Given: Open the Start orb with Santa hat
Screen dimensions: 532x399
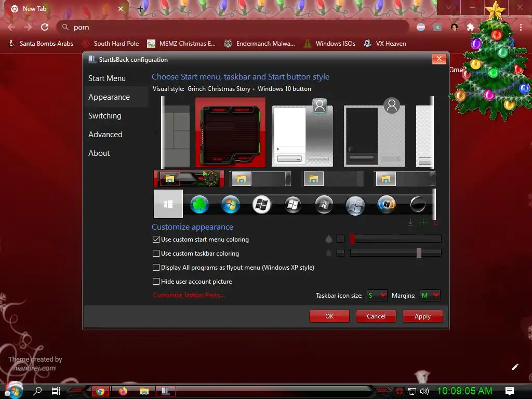Looking at the screenshot, I should coord(14,390).
